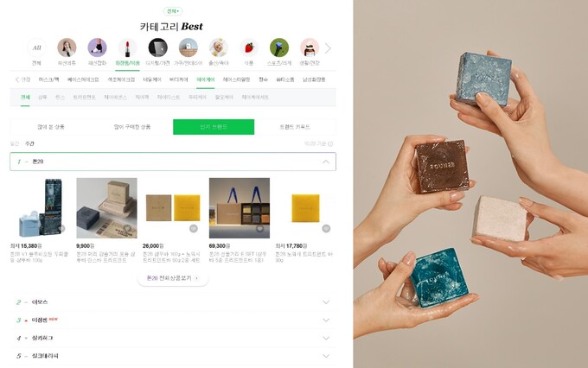This screenshot has width=588, height=368.
Task: Choose the strawberry 식품 category icon
Action: click(x=249, y=48)
